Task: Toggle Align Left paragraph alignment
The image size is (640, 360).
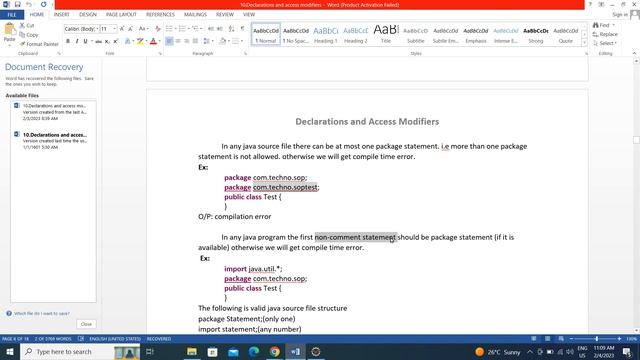Action: tap(169, 41)
